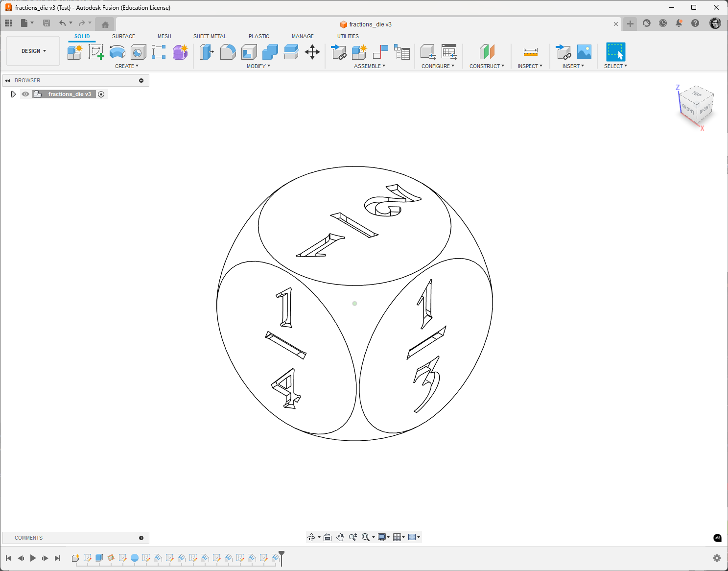The image size is (728, 571).
Task: Expand the MODIFY menu dropdown
Action: (258, 66)
